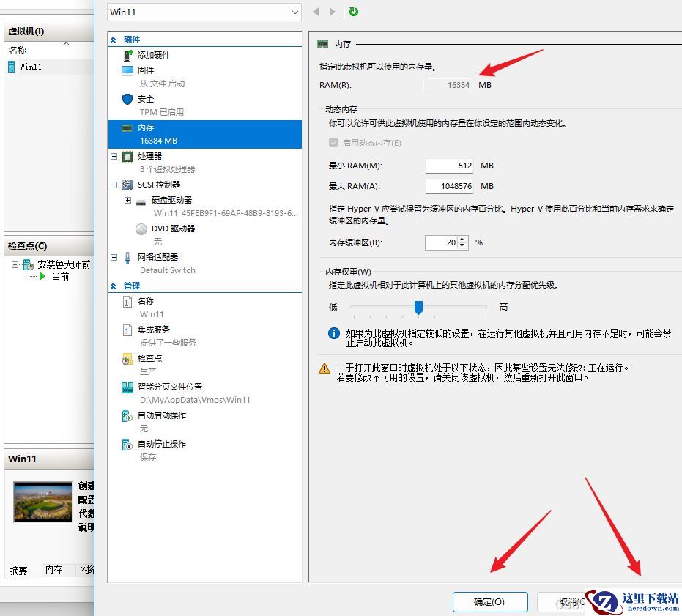Screen dimensions: 682x616
Task: Switch to the 摘要 tab
Action: (x=19, y=571)
